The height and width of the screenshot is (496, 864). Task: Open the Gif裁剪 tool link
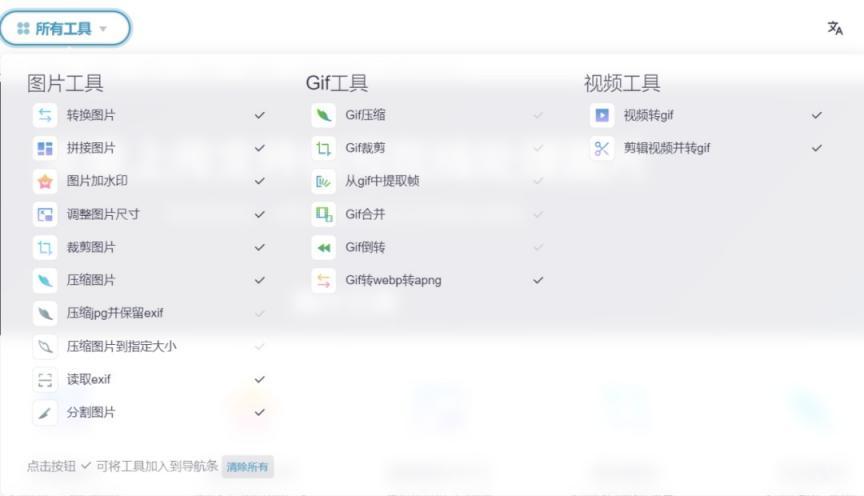point(365,148)
